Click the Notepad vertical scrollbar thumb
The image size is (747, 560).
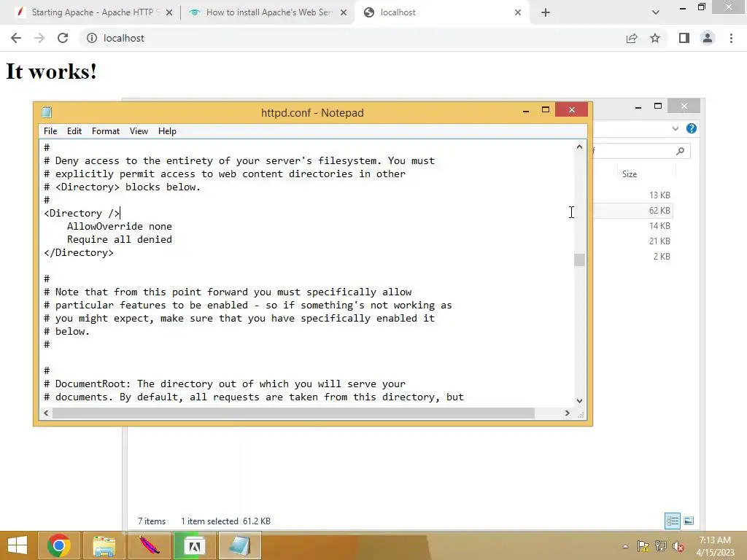click(x=579, y=260)
